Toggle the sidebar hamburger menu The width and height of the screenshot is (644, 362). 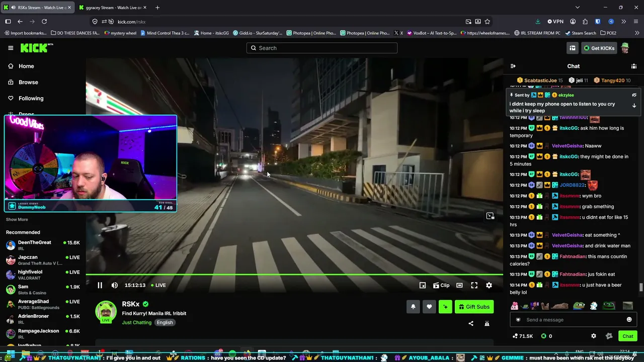[11, 48]
